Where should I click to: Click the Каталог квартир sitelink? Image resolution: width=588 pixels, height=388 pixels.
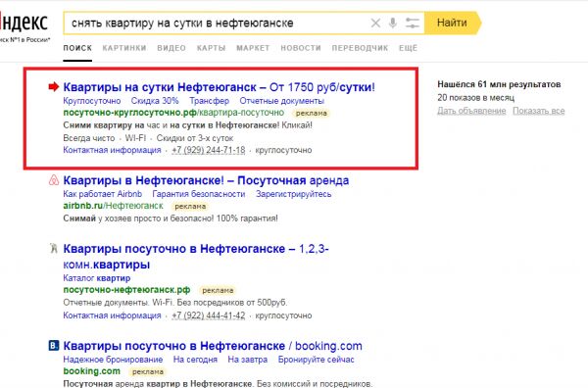[x=97, y=278]
